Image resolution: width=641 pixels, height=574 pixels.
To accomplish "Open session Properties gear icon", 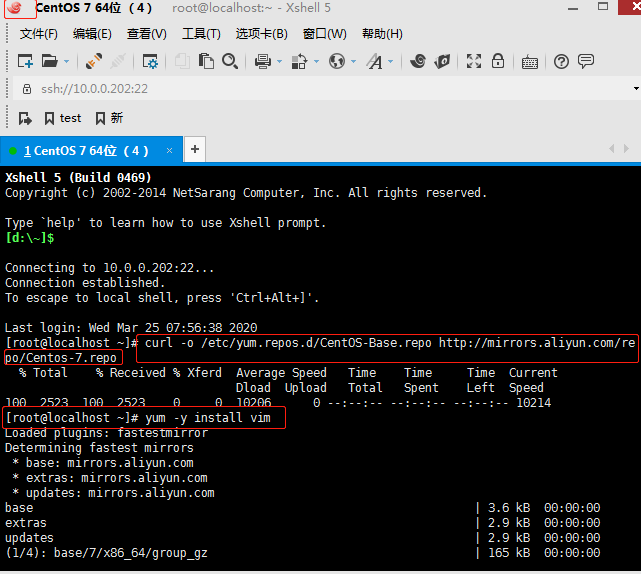I will pos(150,61).
